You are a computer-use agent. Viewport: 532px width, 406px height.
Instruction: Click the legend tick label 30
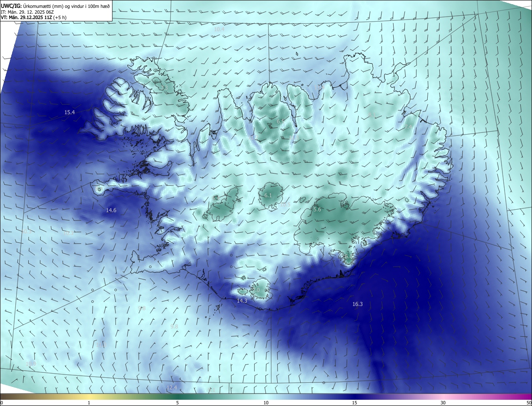pyautogui.click(x=443, y=403)
